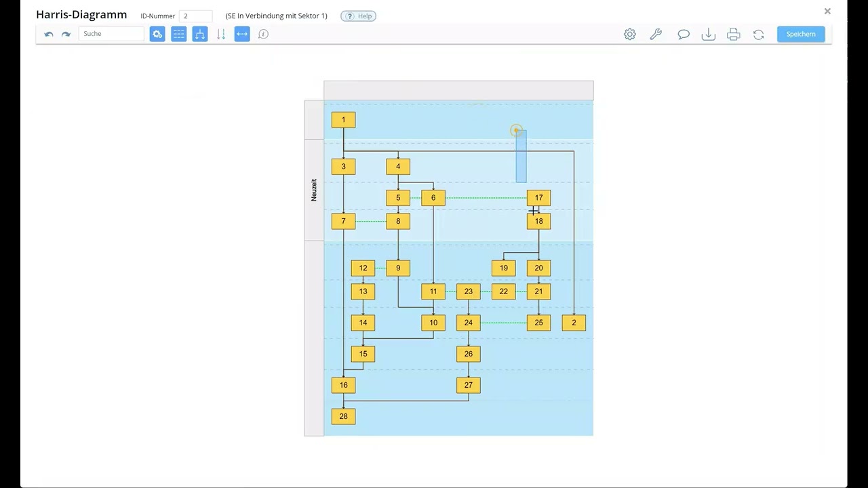The height and width of the screenshot is (488, 868).
Task: Select node 7 in the diagram
Action: click(343, 221)
